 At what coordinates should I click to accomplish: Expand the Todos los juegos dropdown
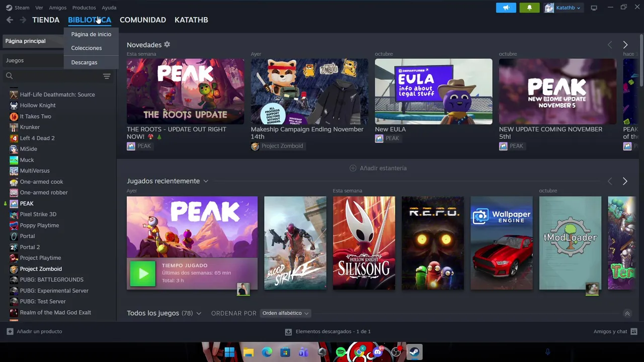pos(199,313)
